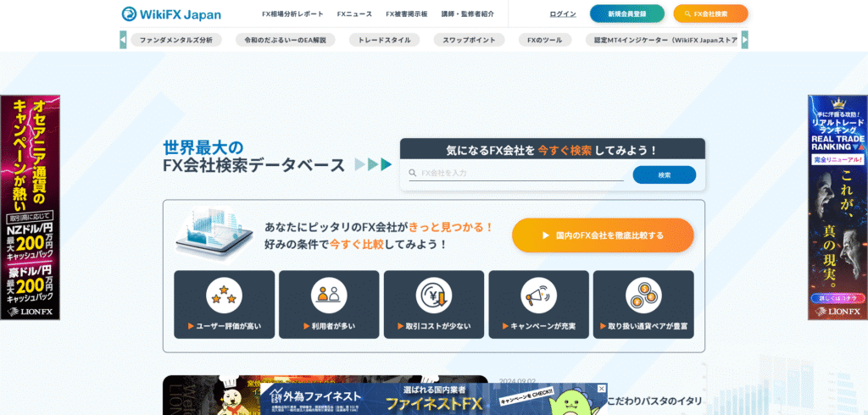Select トレードスタイル category pill

click(384, 40)
